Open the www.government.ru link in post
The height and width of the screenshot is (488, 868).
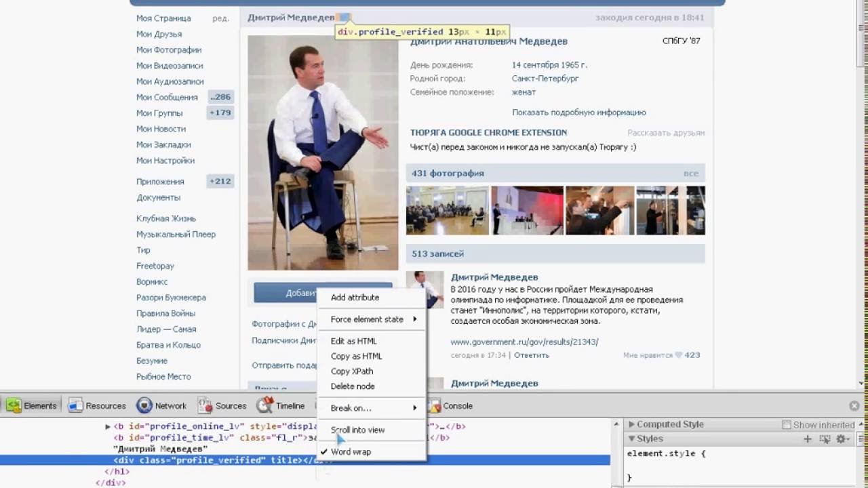click(524, 342)
